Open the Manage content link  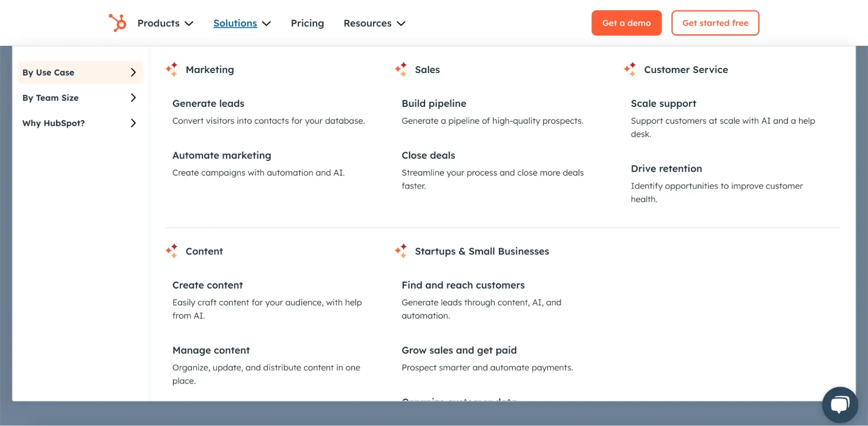211,350
